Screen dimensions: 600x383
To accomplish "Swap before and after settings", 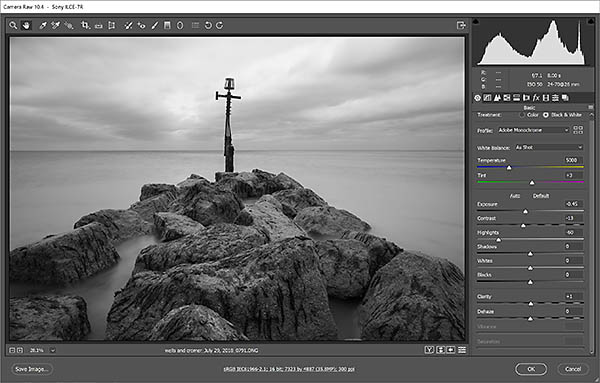I will (x=440, y=350).
